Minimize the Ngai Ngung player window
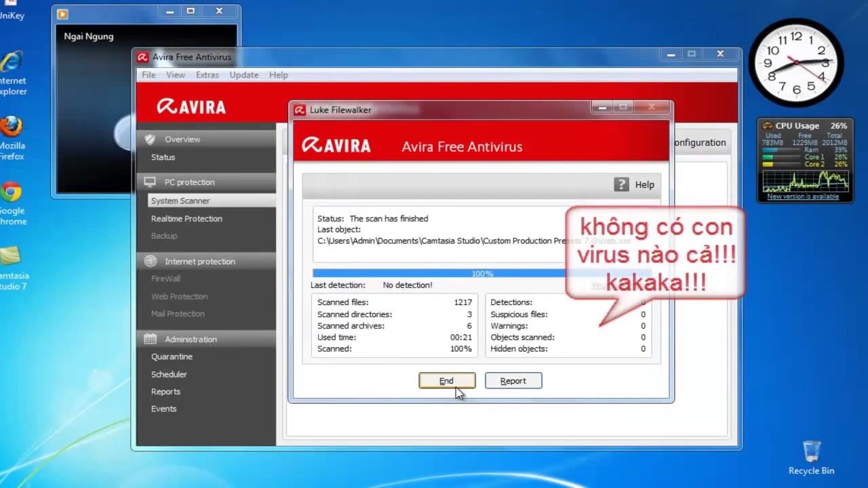The image size is (868, 488). [170, 11]
